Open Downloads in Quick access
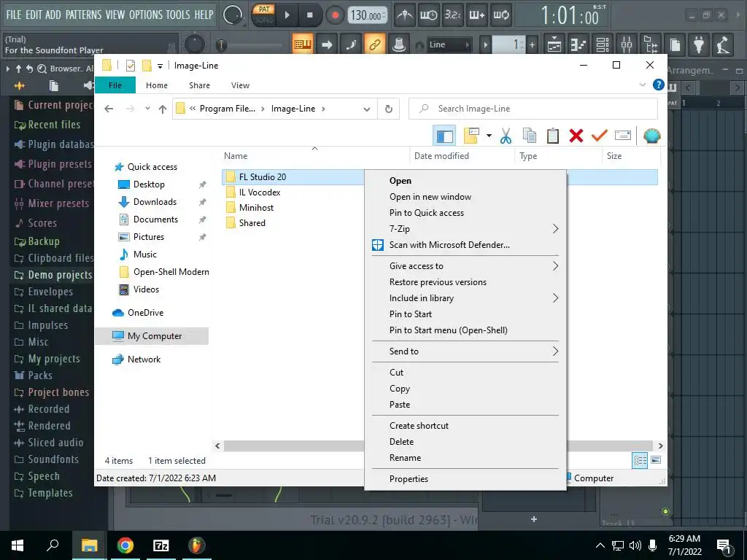 pos(155,202)
